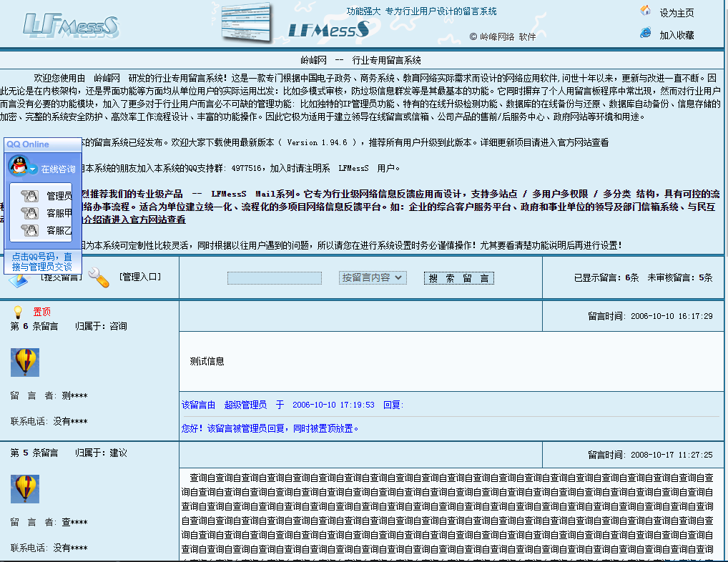Click the 提交留言 pencil icon
Image resolution: width=728 pixels, height=562 pixels.
[x=19, y=280]
